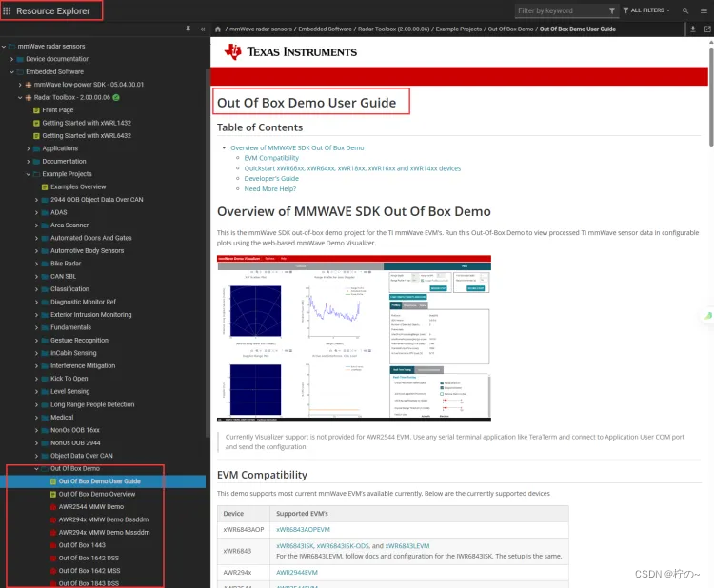Viewport: 714px width, 588px height.
Task: Open Out Of Box Demo Overview item
Action: 97,494
